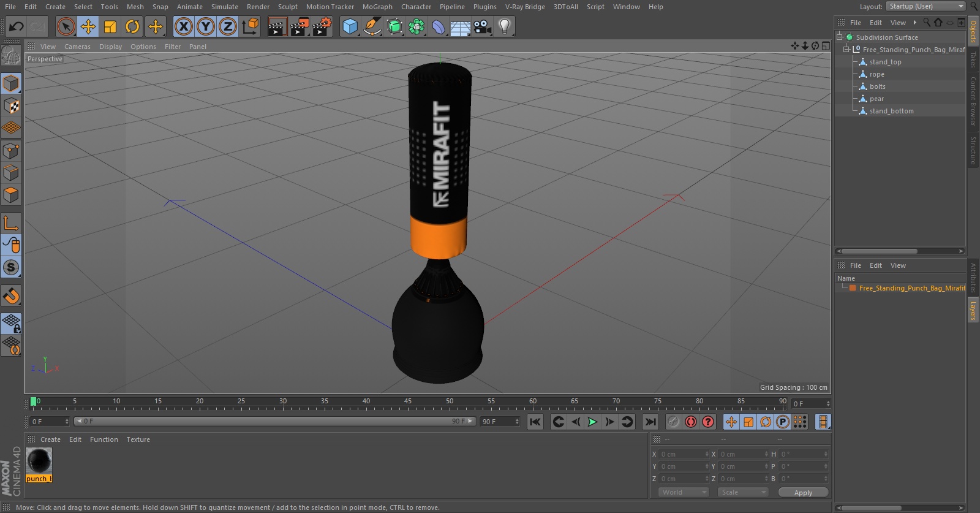Enable Model mode in left sidebar
This screenshot has height=513, width=980.
(x=11, y=83)
